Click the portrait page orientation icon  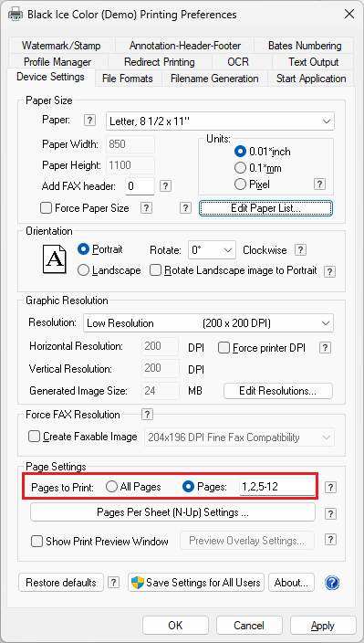tap(54, 259)
